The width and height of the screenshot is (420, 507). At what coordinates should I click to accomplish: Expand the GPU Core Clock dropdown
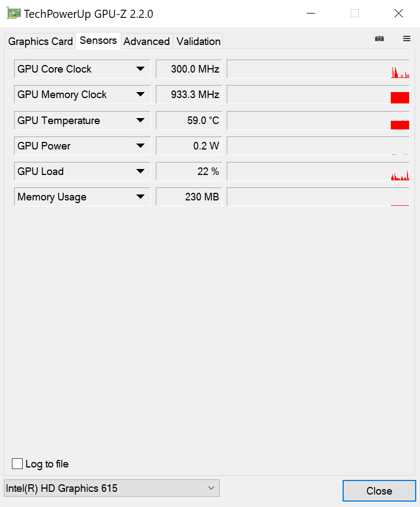click(140, 69)
